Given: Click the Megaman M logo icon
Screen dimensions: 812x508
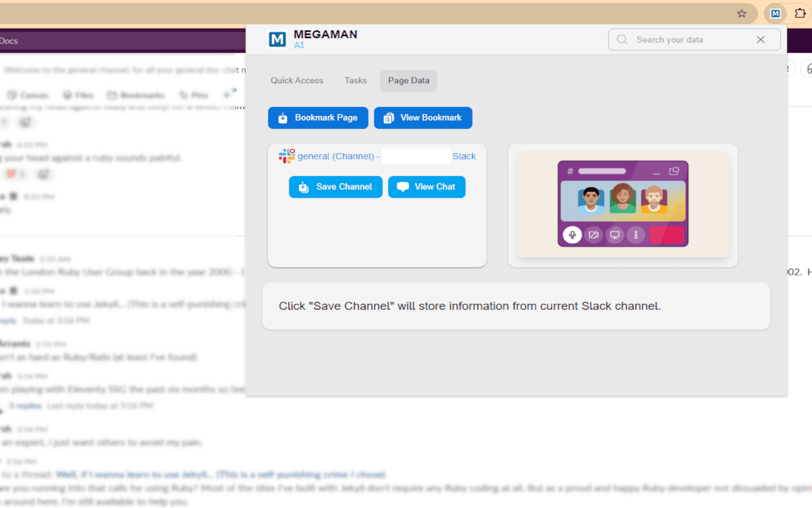Looking at the screenshot, I should [x=277, y=39].
